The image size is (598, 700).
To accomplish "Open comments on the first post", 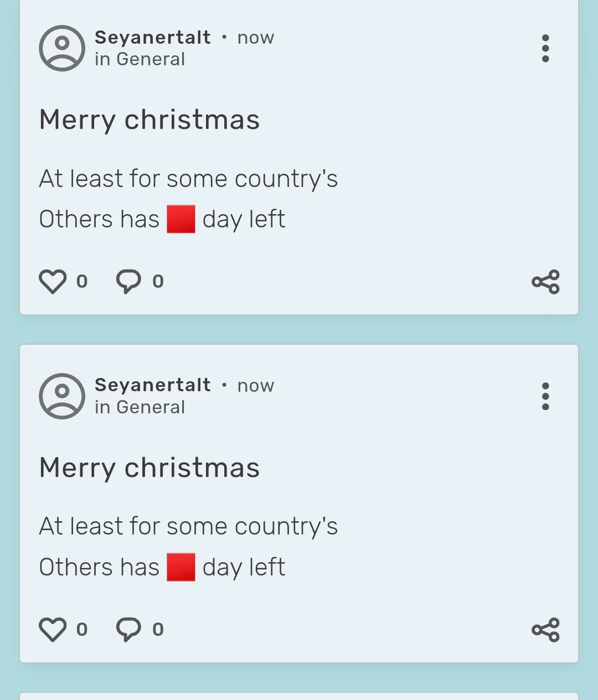I will [128, 281].
